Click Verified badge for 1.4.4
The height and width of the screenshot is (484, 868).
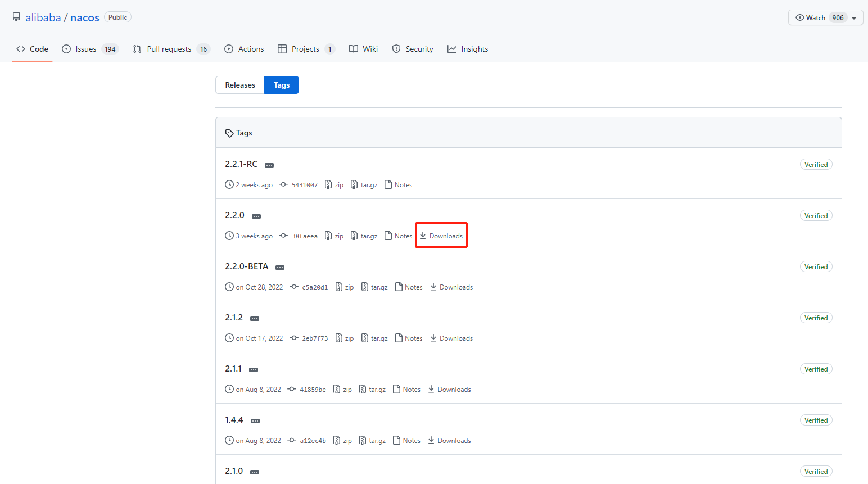816,420
